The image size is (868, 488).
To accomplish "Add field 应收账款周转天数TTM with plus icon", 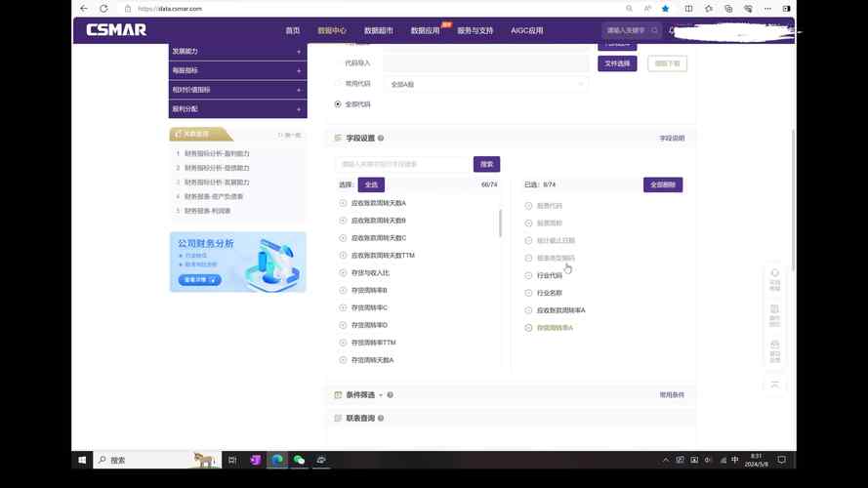I will (343, 255).
